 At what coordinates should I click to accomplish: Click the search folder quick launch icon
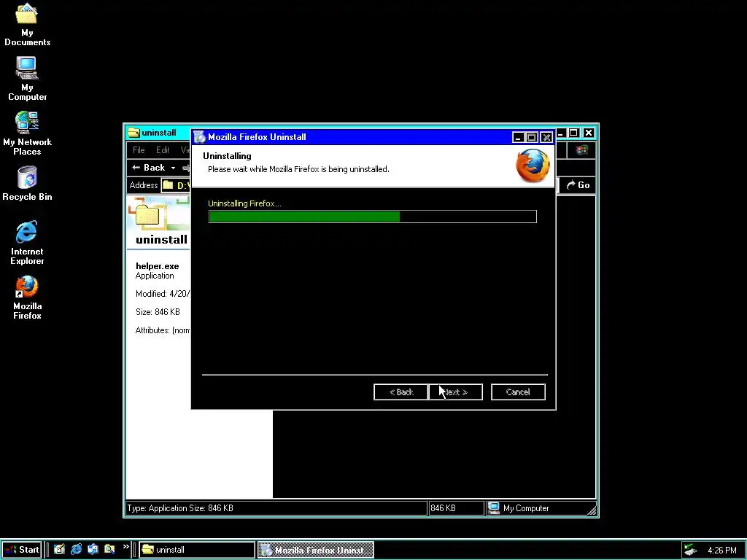coord(109,550)
